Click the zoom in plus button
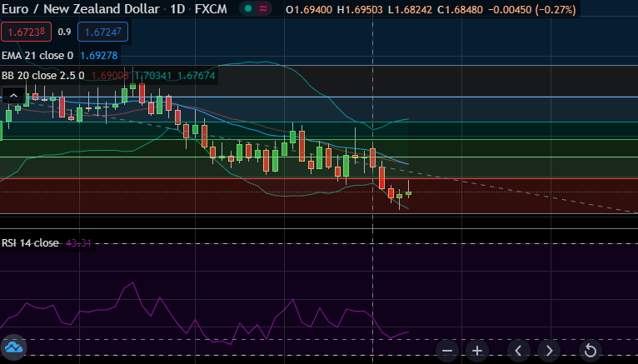Image resolution: width=638 pixels, height=364 pixels. pos(477,349)
